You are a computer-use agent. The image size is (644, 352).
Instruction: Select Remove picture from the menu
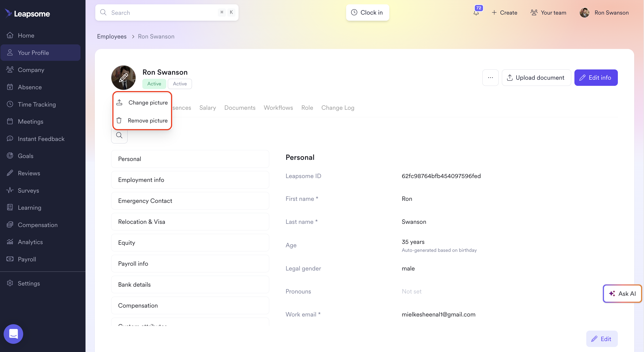pyautogui.click(x=142, y=120)
